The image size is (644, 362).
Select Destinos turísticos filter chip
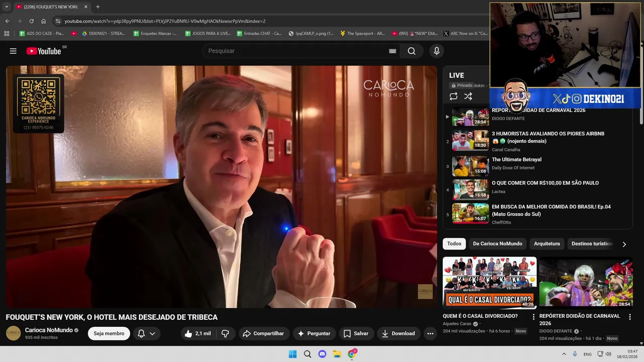coord(592,244)
